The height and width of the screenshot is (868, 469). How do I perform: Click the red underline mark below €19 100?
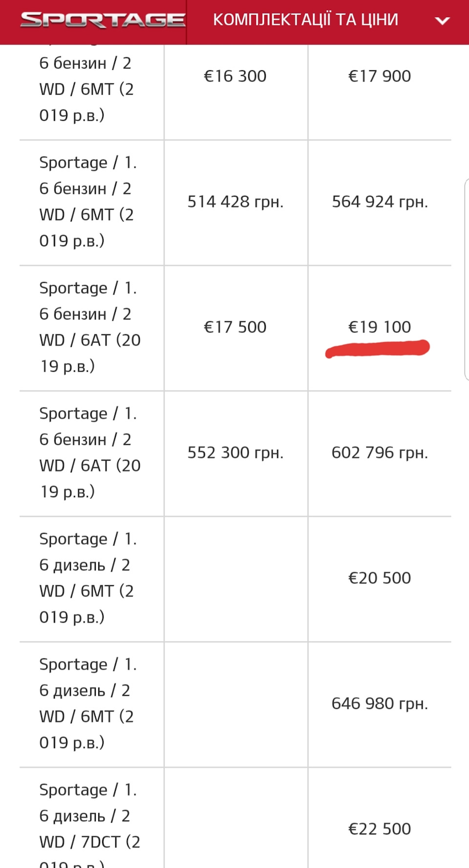[378, 349]
